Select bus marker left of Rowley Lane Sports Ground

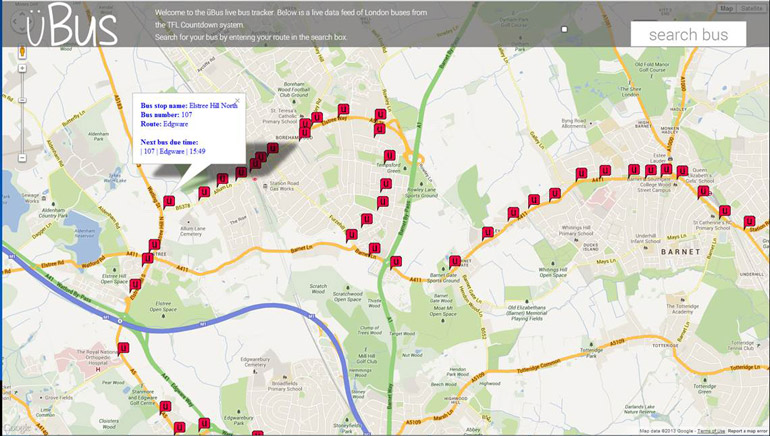click(x=385, y=185)
